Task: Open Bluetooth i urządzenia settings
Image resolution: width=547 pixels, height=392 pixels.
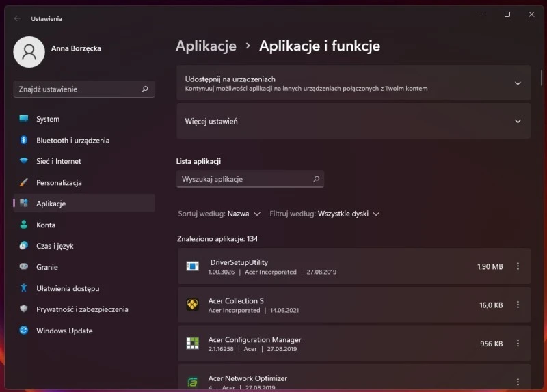Action: 84,140
